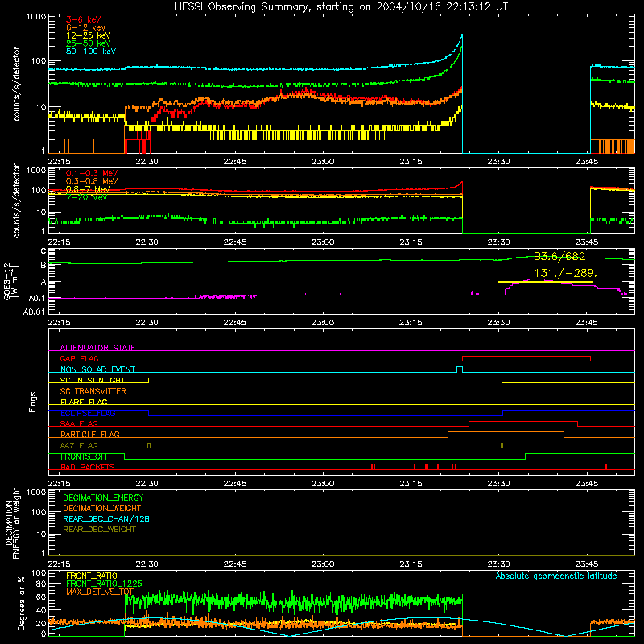The height and width of the screenshot is (644, 644).
Task: Click the 'Degrees or %' axis label
Action: [21, 603]
